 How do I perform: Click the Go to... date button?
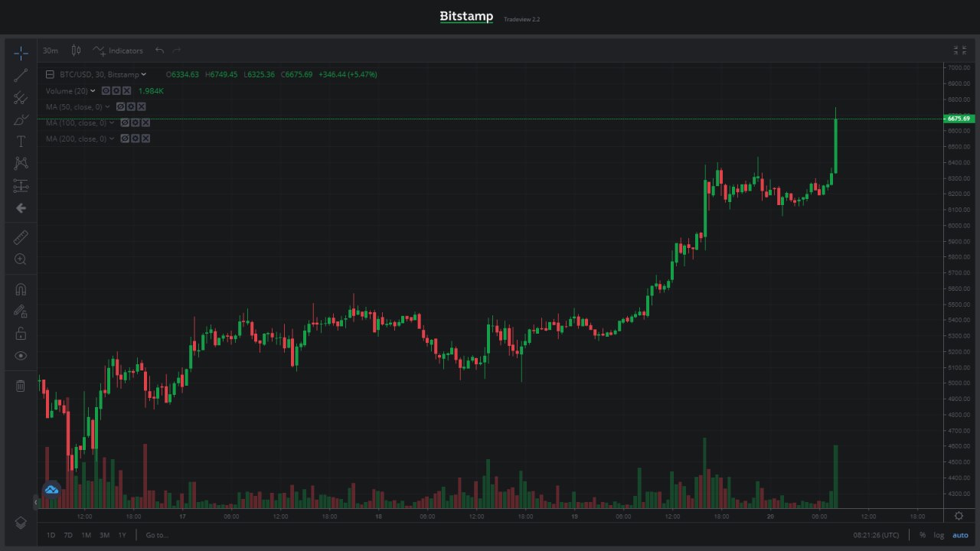click(x=157, y=535)
